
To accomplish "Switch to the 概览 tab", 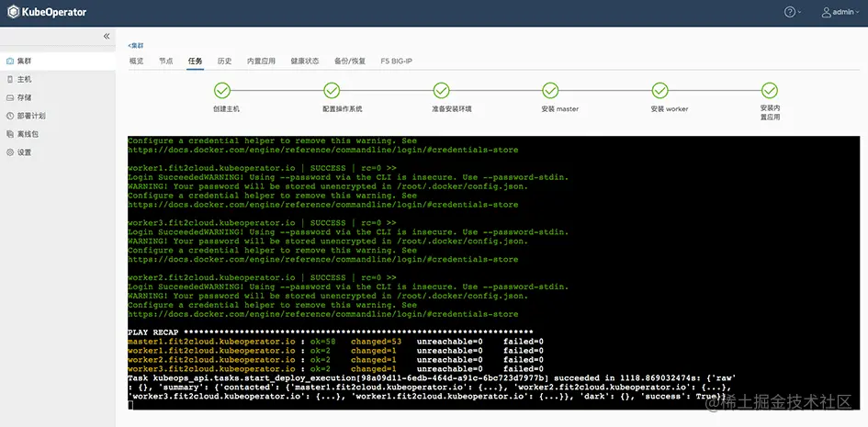I will (x=136, y=61).
